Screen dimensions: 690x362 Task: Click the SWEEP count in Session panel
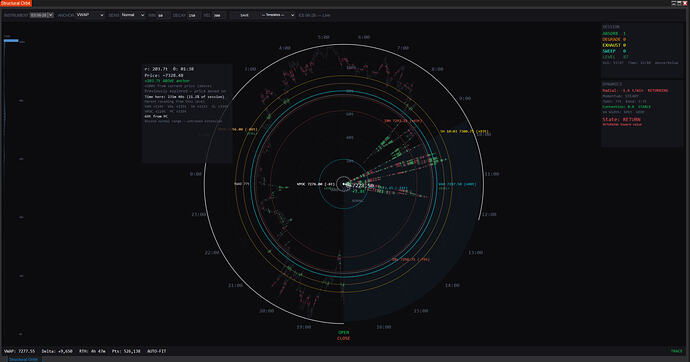[x=614, y=51]
